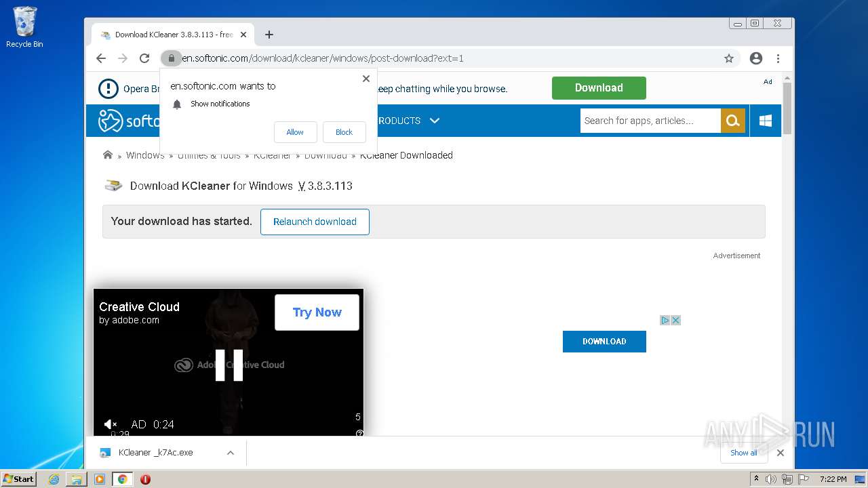
Task: Open the KCleaner breadcrumb link
Action: tap(272, 155)
